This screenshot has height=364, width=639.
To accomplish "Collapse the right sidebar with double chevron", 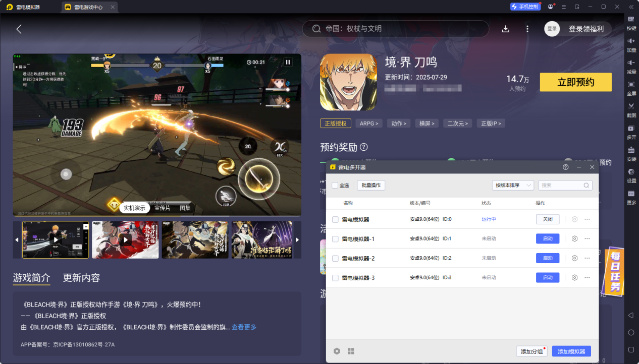I will point(631,7).
